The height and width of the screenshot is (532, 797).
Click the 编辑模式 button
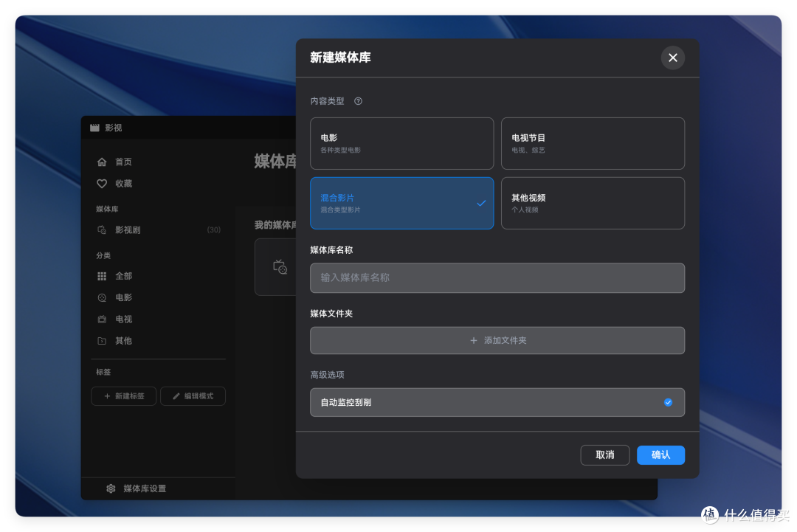point(193,396)
